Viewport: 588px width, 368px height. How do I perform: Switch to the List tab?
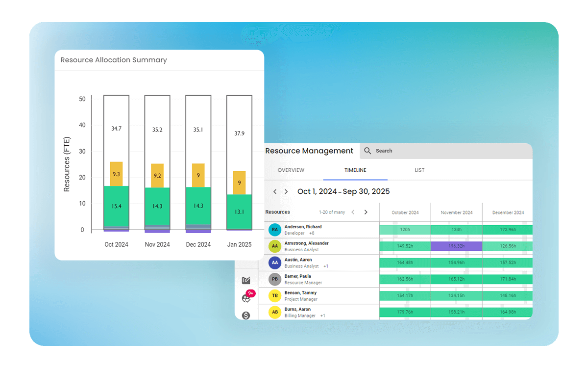tap(419, 170)
